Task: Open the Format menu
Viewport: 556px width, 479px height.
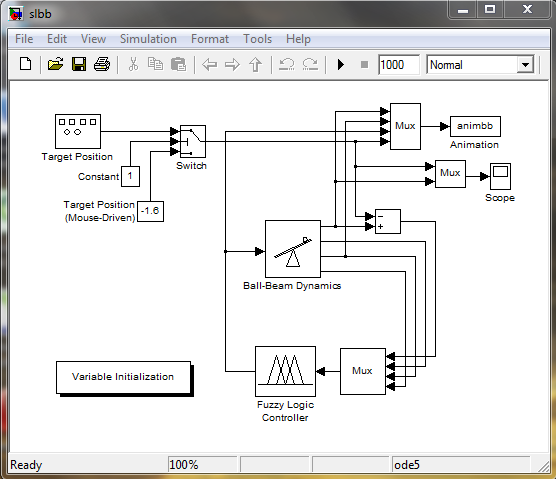Action: (210, 39)
